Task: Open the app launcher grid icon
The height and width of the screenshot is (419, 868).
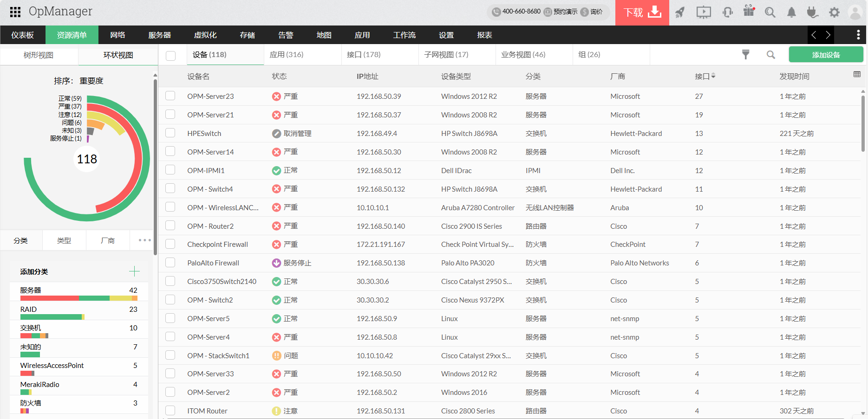Action: pyautogui.click(x=15, y=12)
